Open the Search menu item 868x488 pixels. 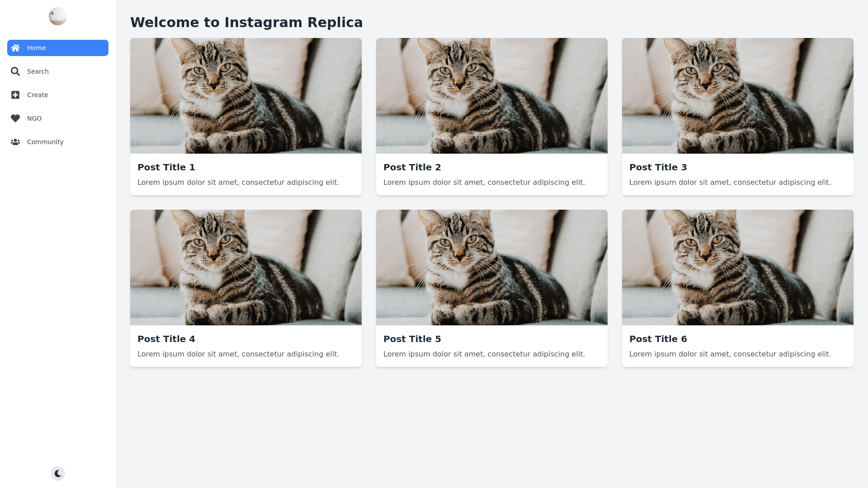(38, 71)
